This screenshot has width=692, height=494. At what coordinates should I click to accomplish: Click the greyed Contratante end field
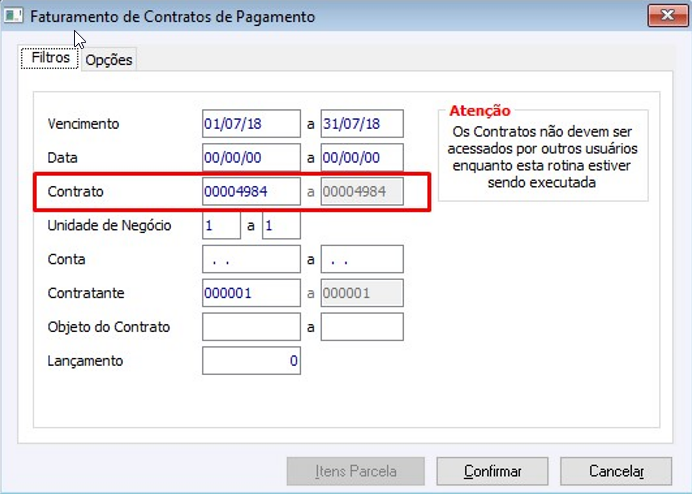click(362, 293)
